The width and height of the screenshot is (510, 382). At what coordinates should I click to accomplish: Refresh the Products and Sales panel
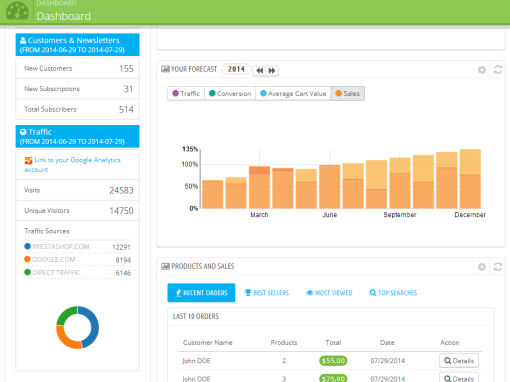tap(498, 267)
